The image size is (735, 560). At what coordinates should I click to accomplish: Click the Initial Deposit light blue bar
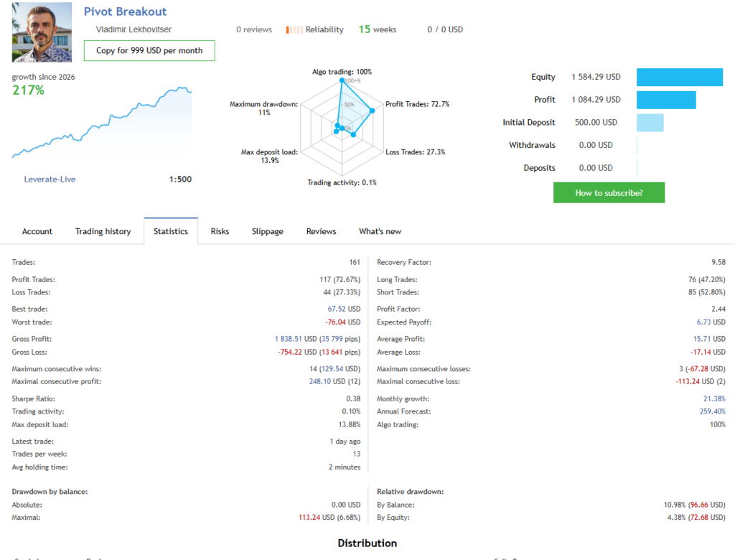pos(650,123)
